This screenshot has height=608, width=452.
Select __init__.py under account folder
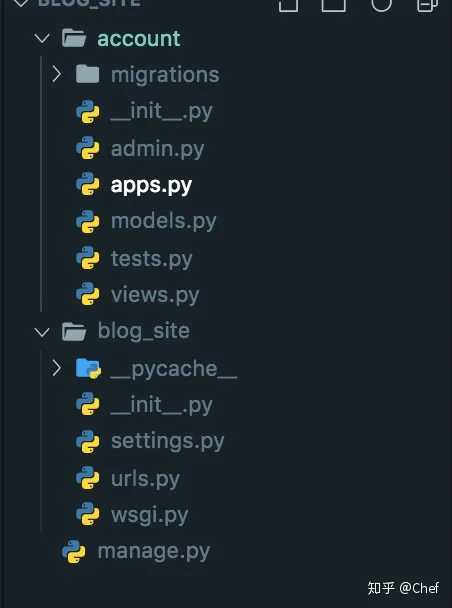pos(162,112)
